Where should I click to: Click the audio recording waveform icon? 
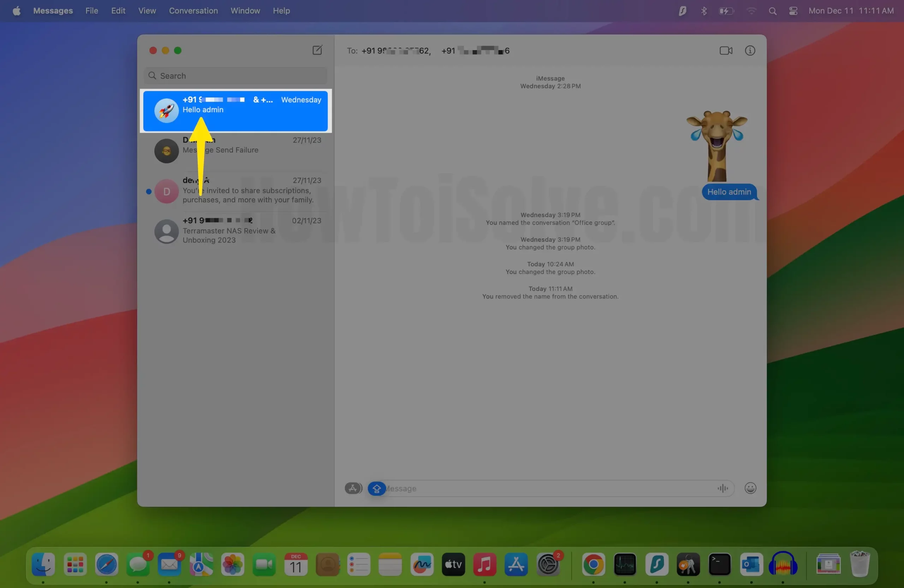click(x=722, y=488)
